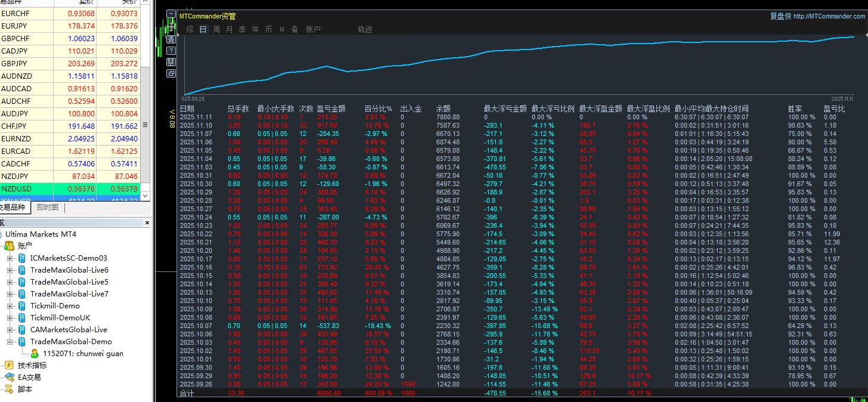Expand the TradeMaxGlobal-Live7 tree node
868x402 pixels.
(10, 294)
